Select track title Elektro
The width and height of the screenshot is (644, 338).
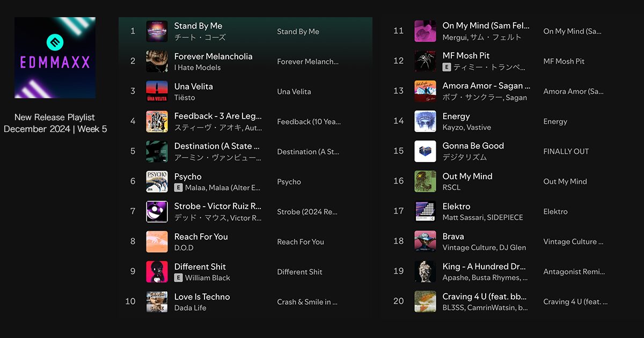coord(456,206)
